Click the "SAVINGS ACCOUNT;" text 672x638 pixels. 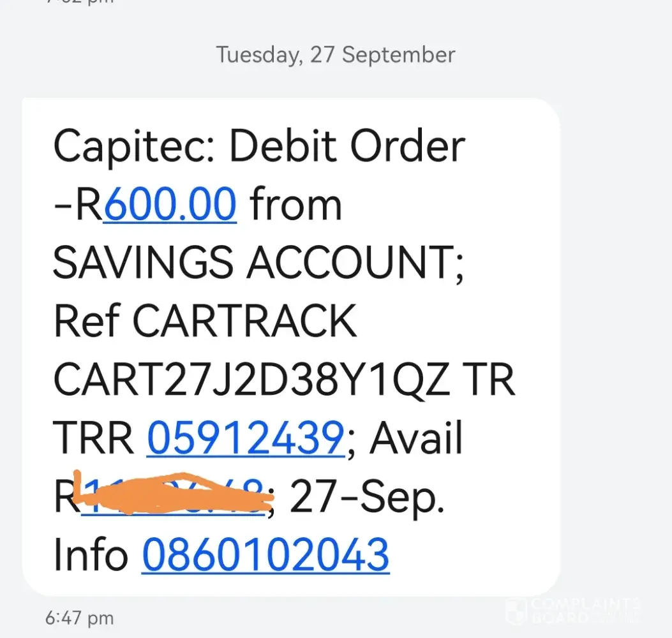point(258,263)
